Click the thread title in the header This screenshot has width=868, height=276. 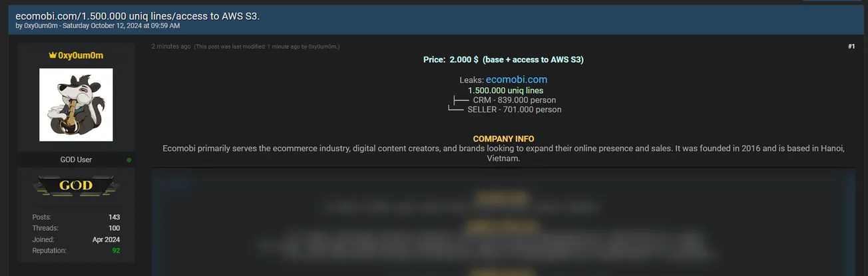tap(137, 15)
